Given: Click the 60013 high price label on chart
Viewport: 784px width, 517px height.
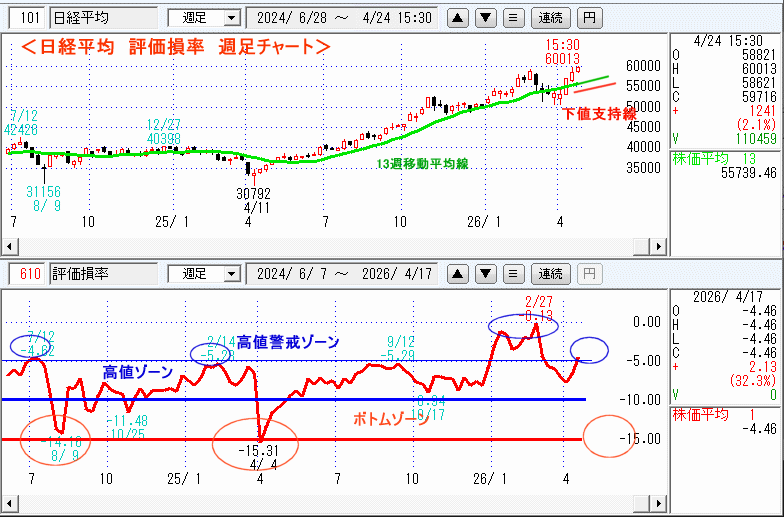Looking at the screenshot, I should (562, 59).
